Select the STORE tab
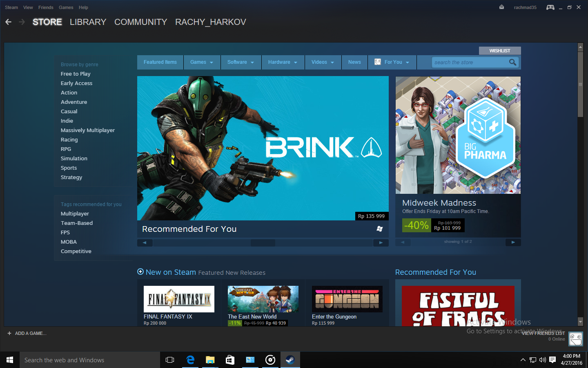The width and height of the screenshot is (588, 368). click(x=47, y=22)
